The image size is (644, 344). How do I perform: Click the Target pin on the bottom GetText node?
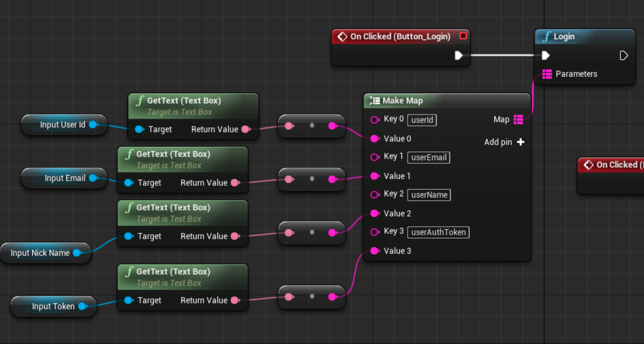pos(129,300)
